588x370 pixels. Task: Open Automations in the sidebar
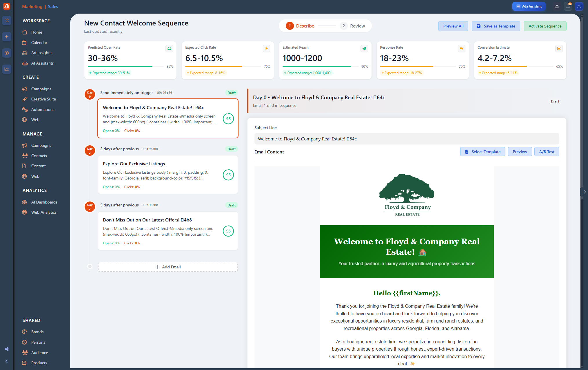pyautogui.click(x=43, y=109)
